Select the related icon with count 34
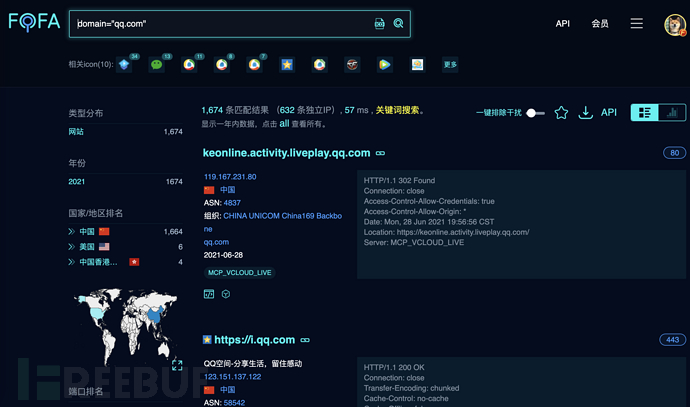 click(x=124, y=65)
